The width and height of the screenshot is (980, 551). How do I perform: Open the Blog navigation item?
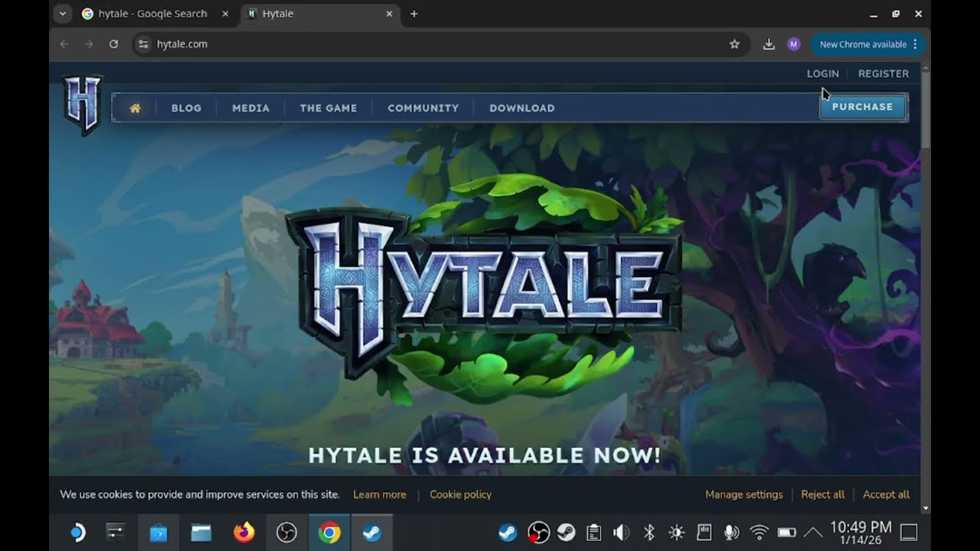(186, 108)
